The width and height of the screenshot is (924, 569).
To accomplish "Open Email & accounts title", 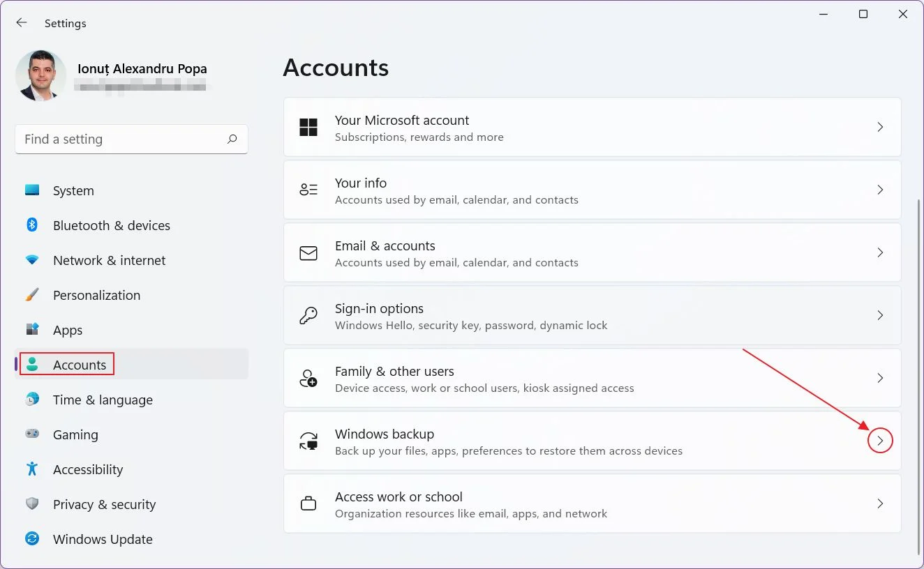I will [x=385, y=245].
